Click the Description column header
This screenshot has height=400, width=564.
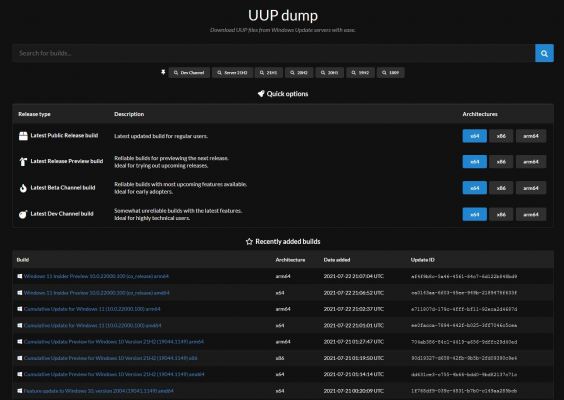129,114
